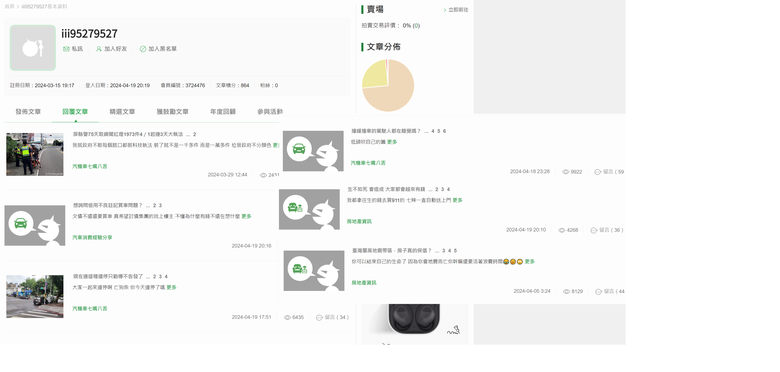Go to page 5 of the earthquake housing post
The width and height of the screenshot is (780, 372).
[455, 251]
